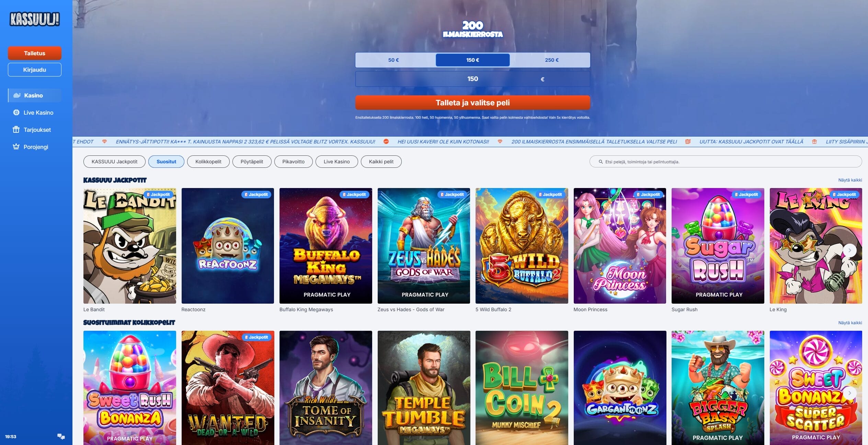Open the Pikavoitto category tab
The image size is (868, 445).
pyautogui.click(x=293, y=162)
